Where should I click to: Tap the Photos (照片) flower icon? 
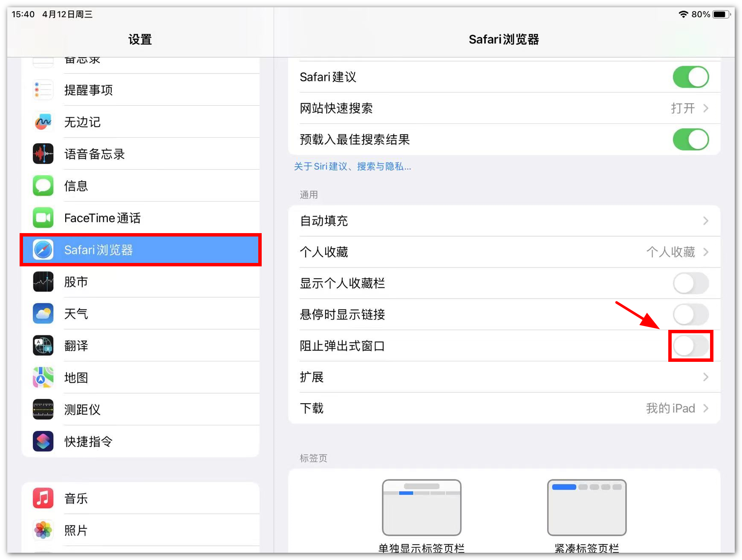point(43,530)
